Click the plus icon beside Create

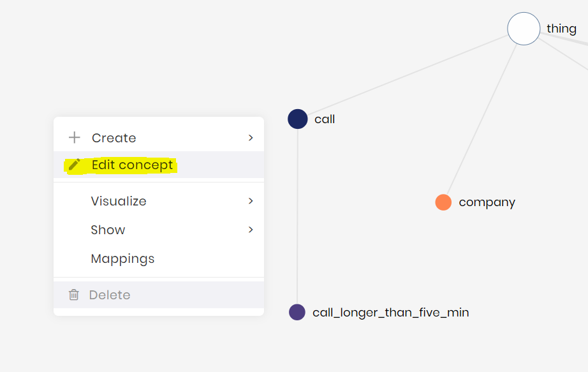[75, 138]
